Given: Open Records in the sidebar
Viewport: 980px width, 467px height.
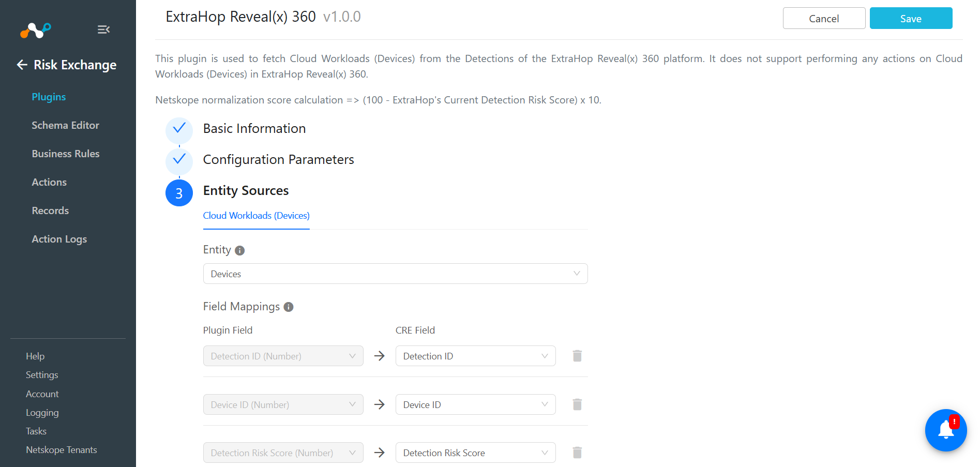Looking at the screenshot, I should [x=50, y=210].
